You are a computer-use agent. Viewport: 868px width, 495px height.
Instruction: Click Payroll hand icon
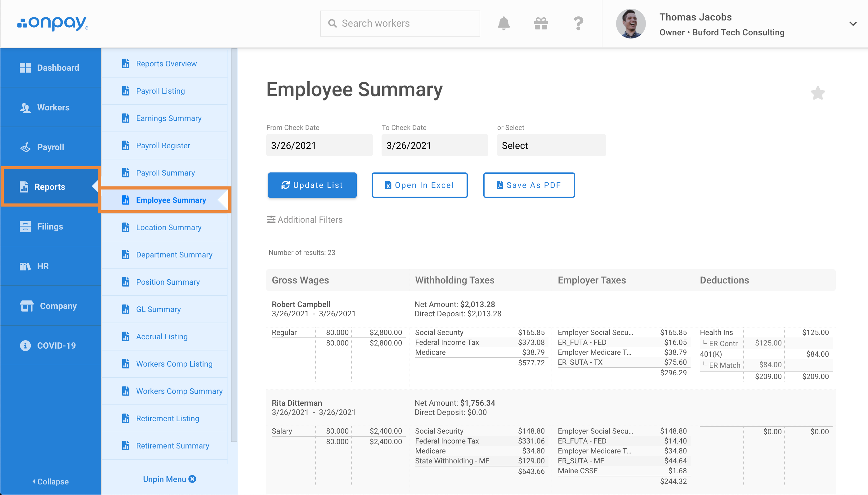click(x=25, y=147)
